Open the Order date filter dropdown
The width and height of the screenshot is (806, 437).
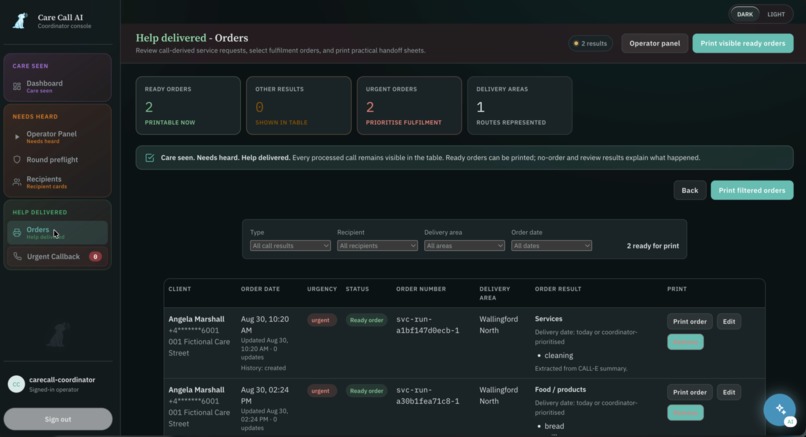[x=552, y=246]
